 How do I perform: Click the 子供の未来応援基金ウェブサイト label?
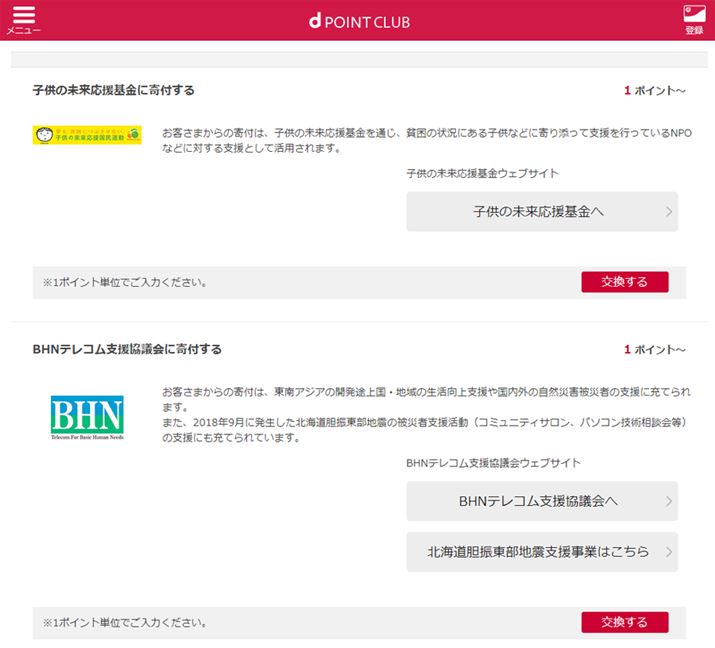(x=482, y=173)
